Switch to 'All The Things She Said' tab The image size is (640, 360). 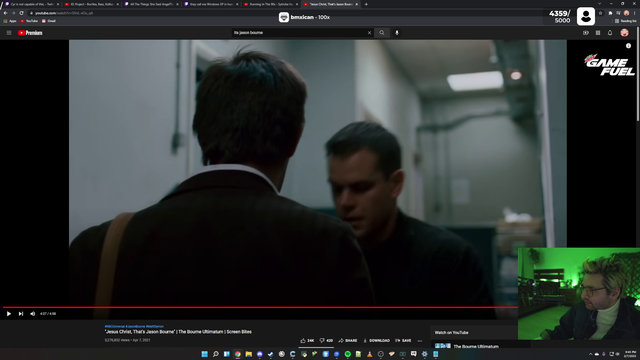(151, 4)
